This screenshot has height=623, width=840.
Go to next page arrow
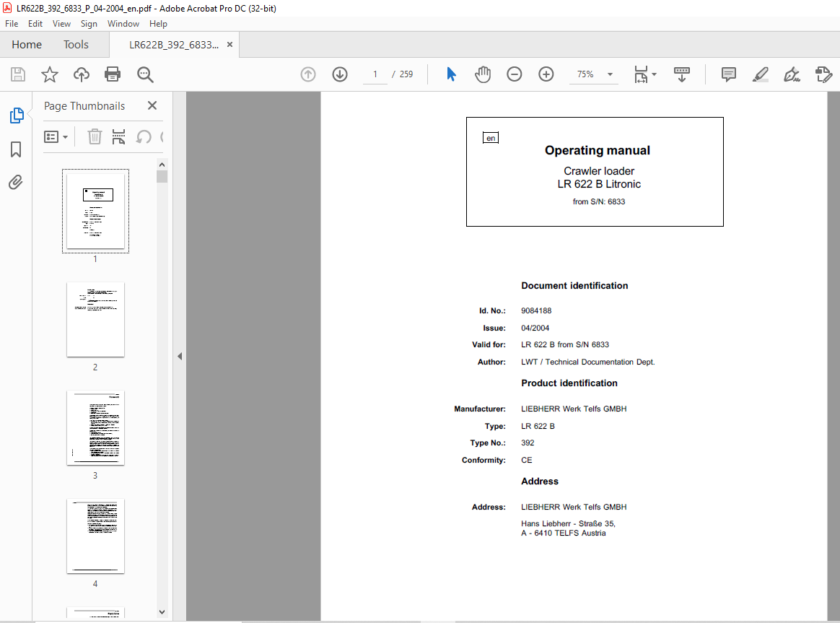340,74
